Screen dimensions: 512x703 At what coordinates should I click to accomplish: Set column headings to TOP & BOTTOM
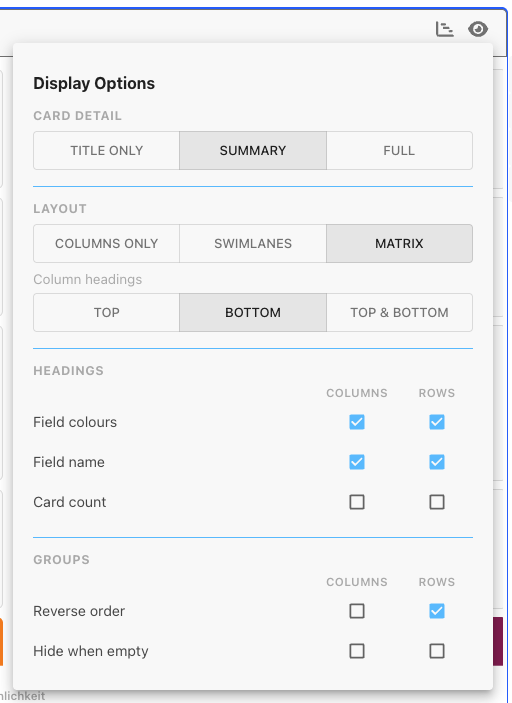tap(399, 312)
